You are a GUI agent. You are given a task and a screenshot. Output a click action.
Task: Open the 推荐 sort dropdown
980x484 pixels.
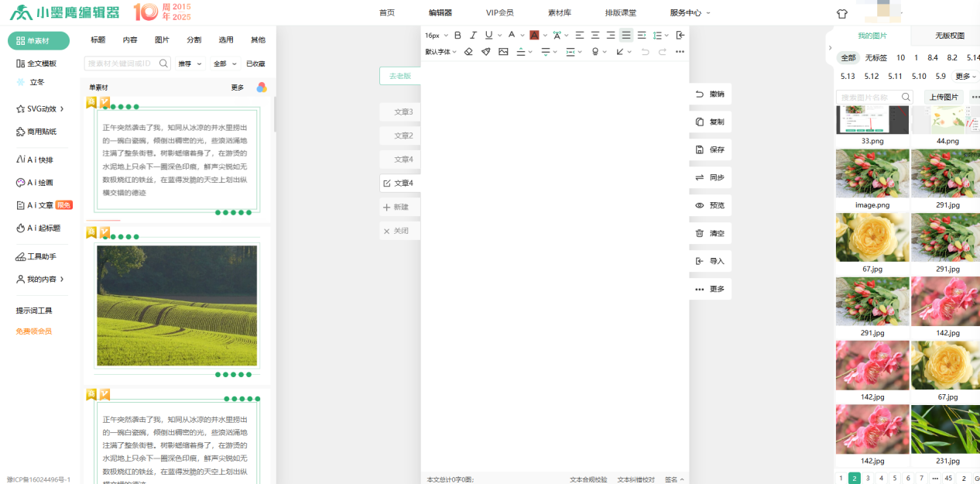point(190,64)
